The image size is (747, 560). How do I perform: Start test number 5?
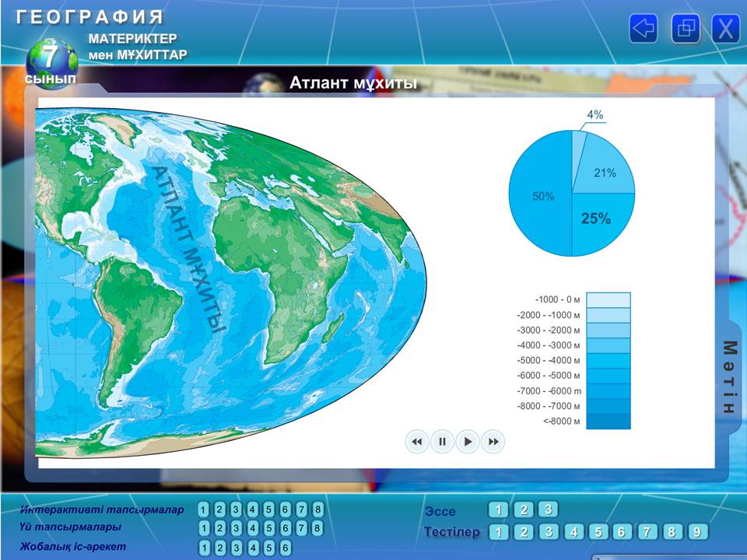click(598, 532)
